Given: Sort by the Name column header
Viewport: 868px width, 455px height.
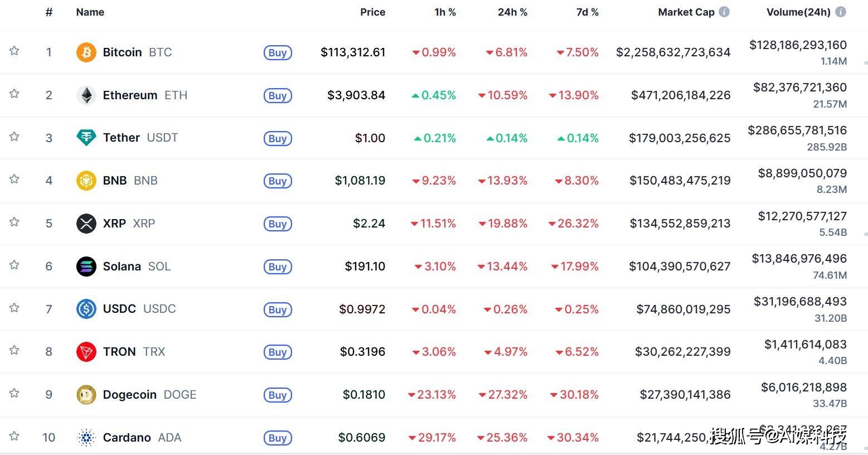Looking at the screenshot, I should pos(90,12).
